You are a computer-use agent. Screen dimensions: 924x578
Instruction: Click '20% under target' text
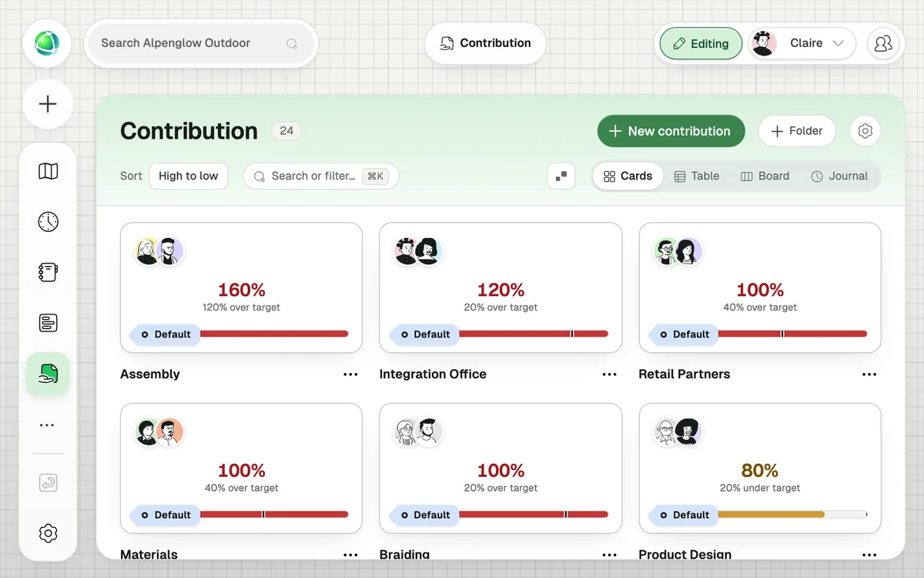point(760,488)
